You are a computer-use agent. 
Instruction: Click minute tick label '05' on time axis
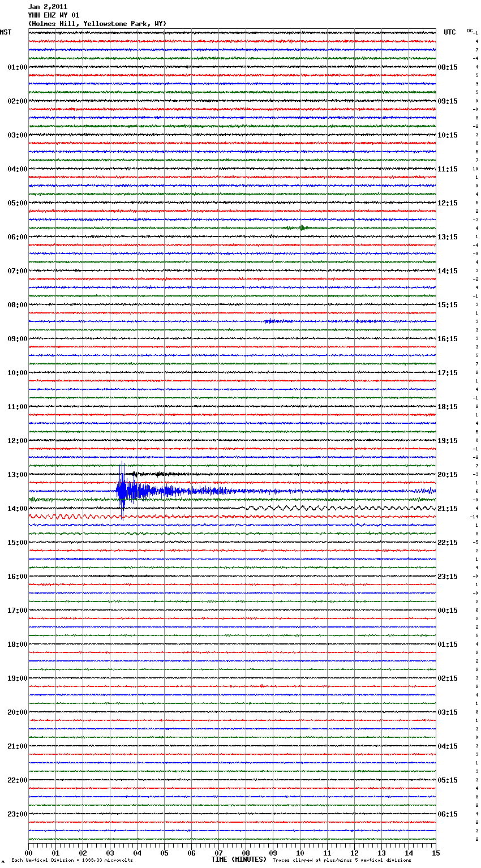click(x=164, y=853)
